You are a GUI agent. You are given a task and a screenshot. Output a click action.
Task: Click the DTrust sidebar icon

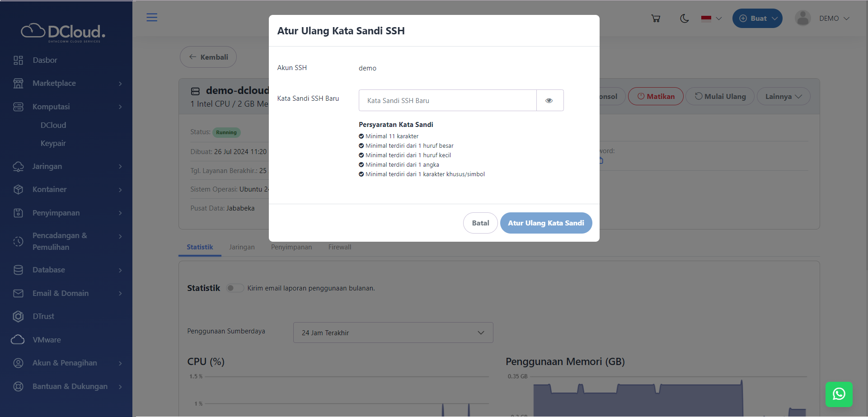pyautogui.click(x=18, y=316)
